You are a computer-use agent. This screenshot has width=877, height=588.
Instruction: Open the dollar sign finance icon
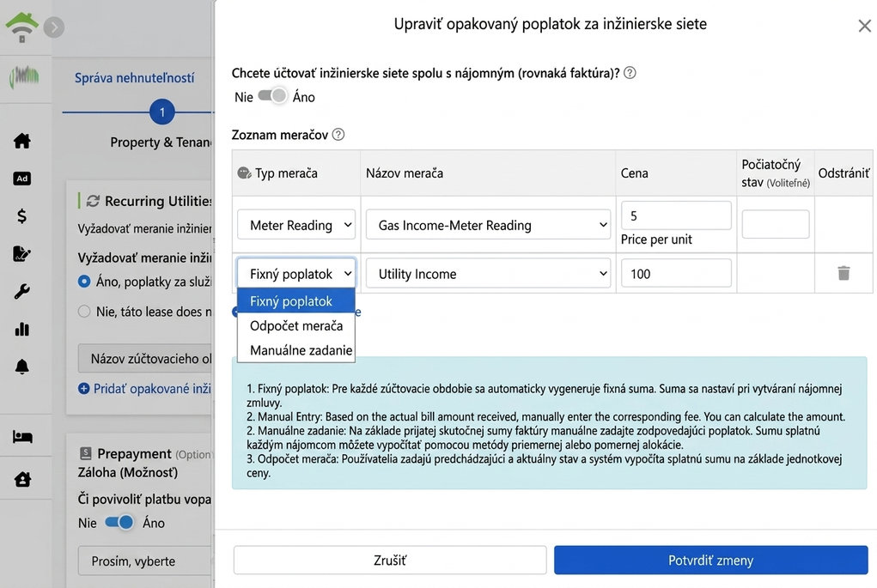pos(21,215)
